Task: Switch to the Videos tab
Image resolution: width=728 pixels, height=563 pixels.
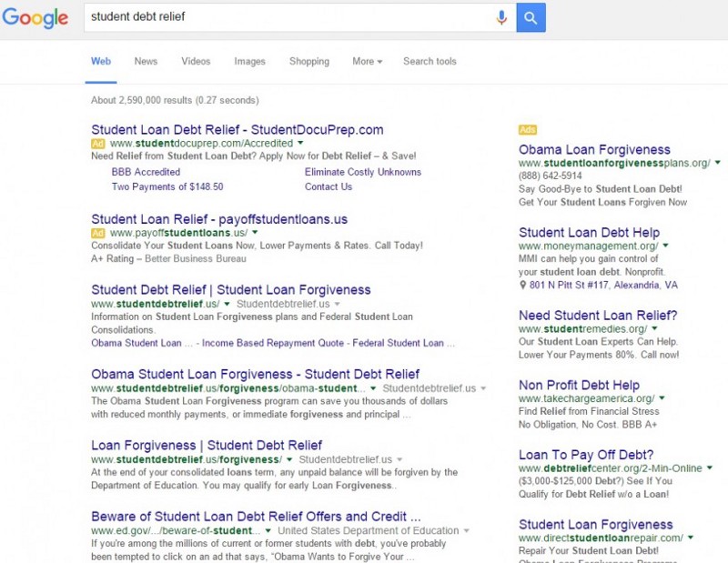Action: click(x=196, y=62)
